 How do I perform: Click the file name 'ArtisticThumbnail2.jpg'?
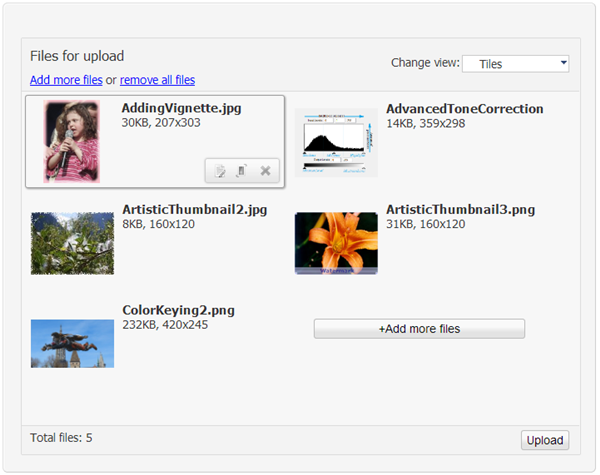[194, 210]
